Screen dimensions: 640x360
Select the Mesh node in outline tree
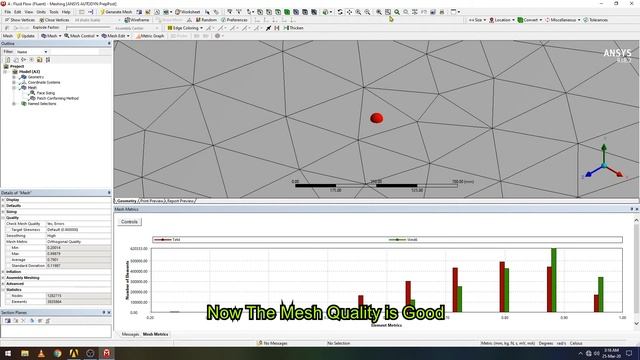click(32, 87)
